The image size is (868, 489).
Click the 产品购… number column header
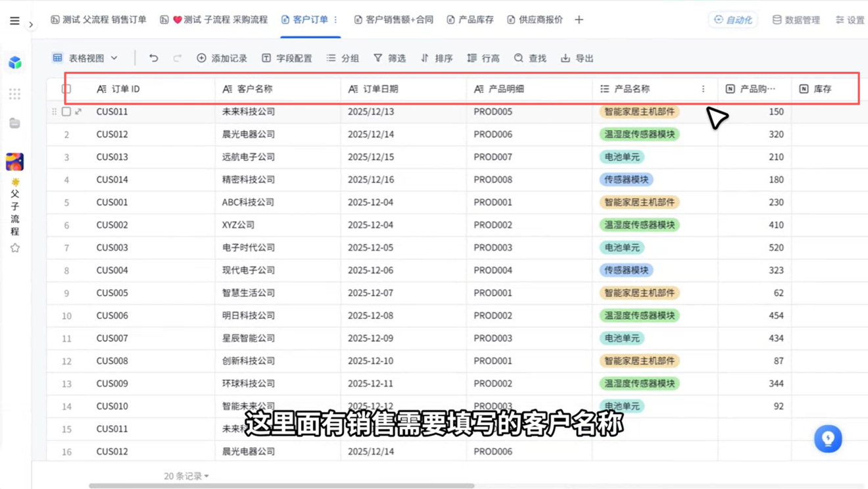coord(755,89)
